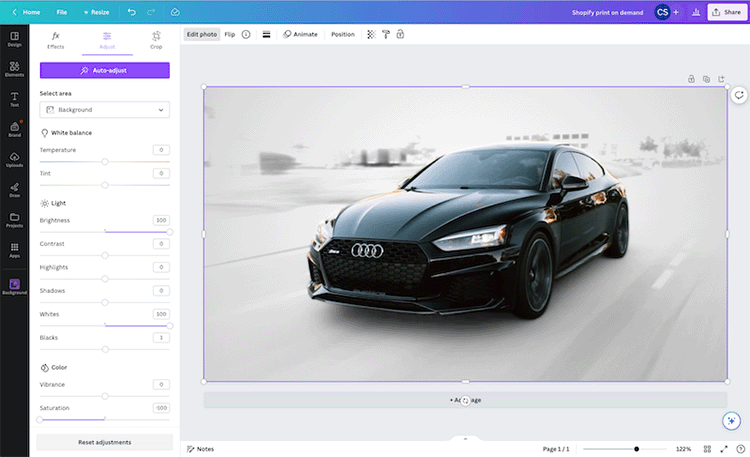Click the Brightness slider handle
750x457 pixels.
click(x=169, y=232)
